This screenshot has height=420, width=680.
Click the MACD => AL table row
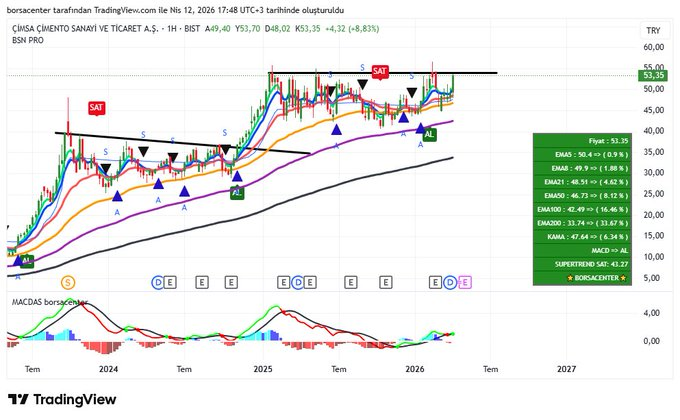(x=582, y=251)
